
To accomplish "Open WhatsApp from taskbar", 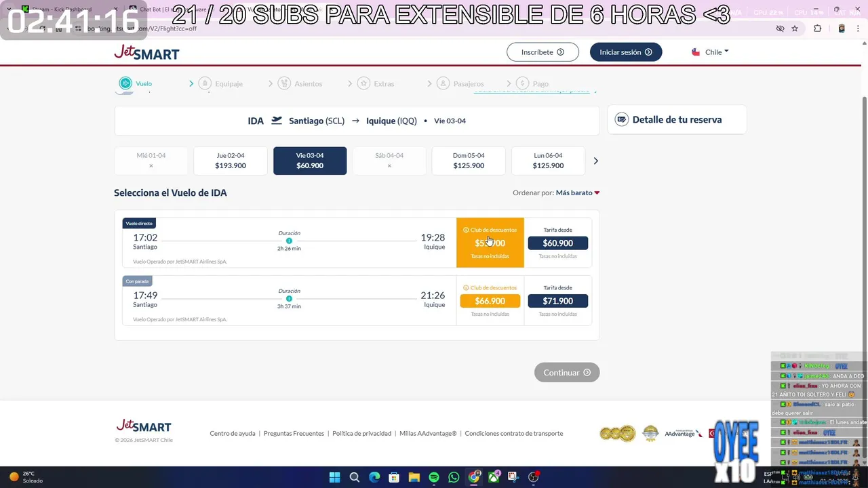I will click(x=454, y=477).
